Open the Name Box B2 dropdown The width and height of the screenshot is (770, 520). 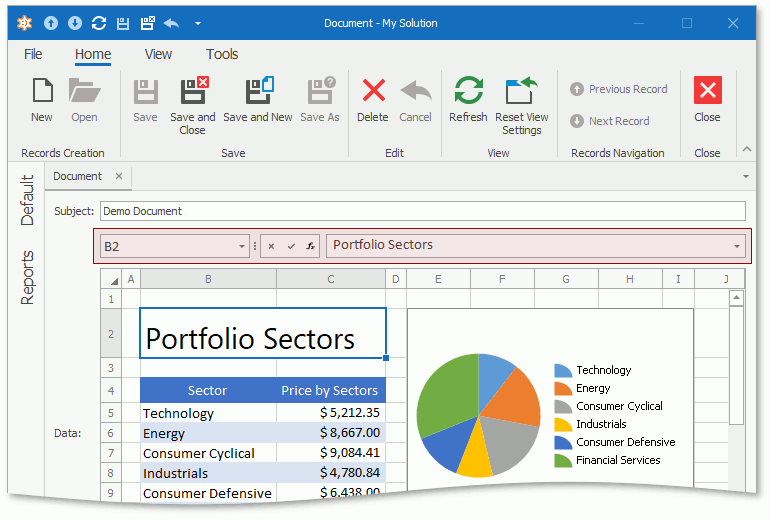pos(242,246)
